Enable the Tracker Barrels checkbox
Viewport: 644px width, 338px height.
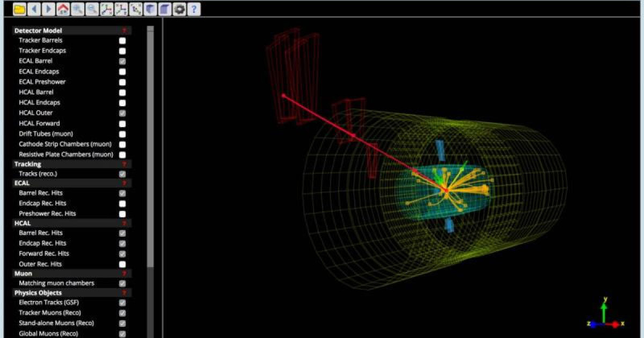(x=122, y=40)
